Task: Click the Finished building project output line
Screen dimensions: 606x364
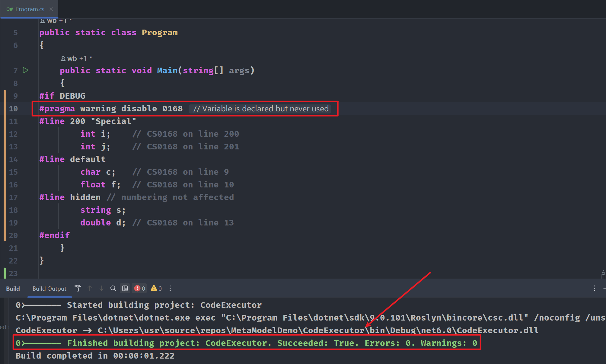Action: [246, 343]
